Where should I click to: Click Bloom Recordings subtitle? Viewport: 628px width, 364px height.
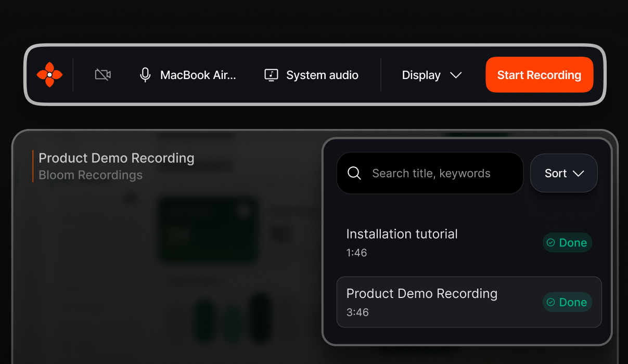click(x=91, y=175)
